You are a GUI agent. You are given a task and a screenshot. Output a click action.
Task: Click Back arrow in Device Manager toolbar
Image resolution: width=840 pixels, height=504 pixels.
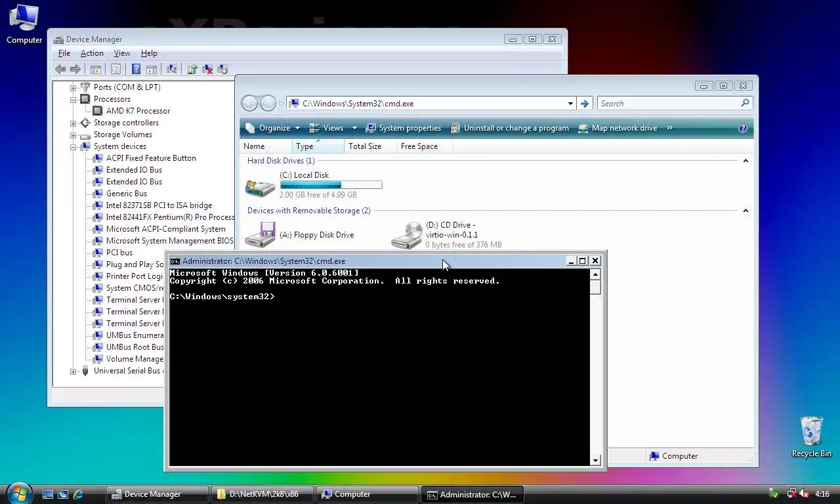tap(60, 69)
